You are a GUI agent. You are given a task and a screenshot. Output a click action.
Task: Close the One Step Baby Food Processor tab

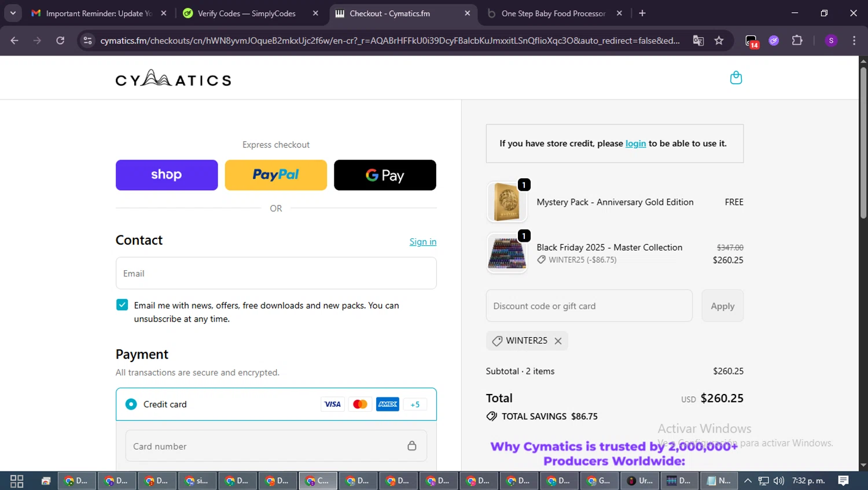click(619, 13)
